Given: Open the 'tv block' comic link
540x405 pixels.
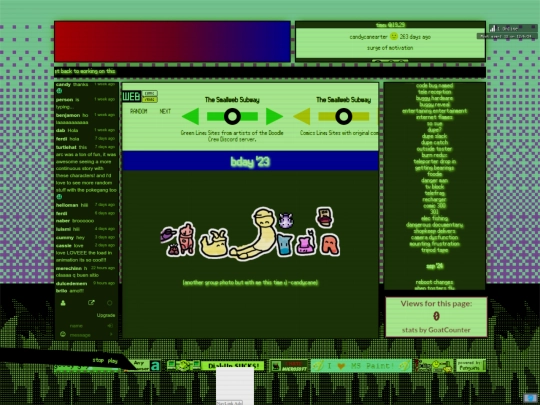Looking at the screenshot, I should [x=434, y=187].
